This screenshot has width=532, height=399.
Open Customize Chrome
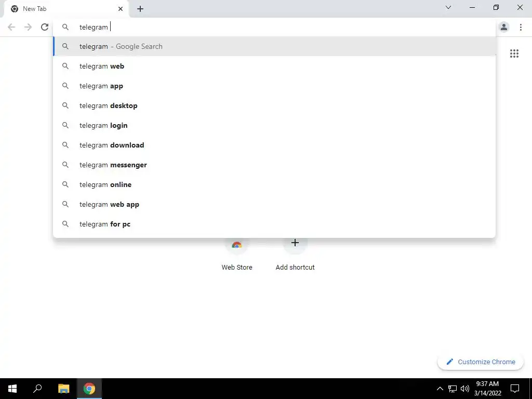(481, 362)
